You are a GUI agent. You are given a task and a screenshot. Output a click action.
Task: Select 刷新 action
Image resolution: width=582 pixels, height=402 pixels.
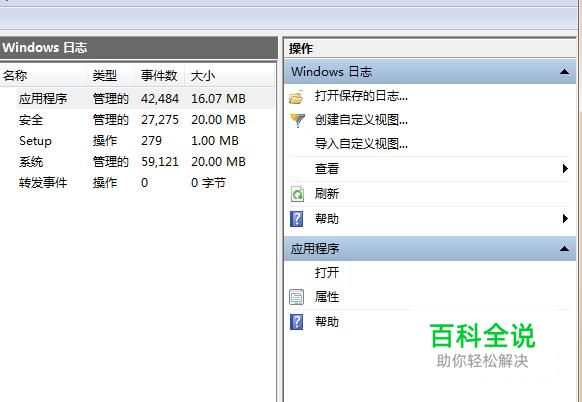pyautogui.click(x=327, y=193)
